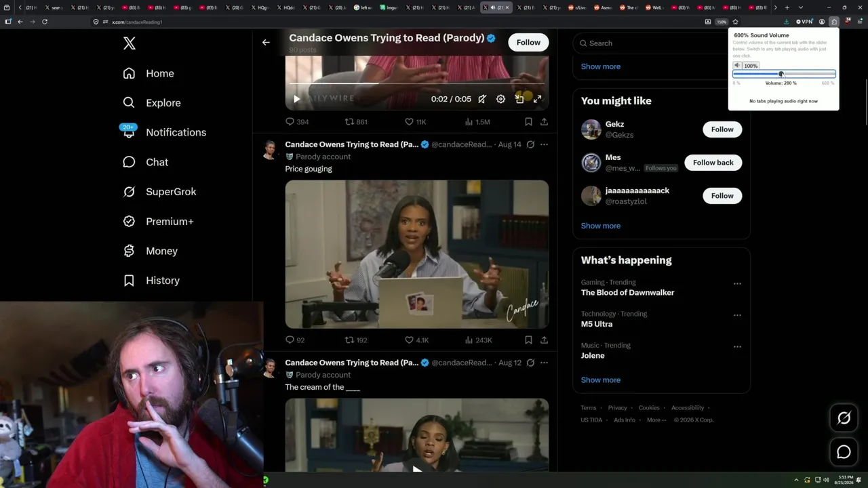This screenshot has width=868, height=488.
Task: Open Grok actions on the Aug 12 post
Action: (x=530, y=363)
